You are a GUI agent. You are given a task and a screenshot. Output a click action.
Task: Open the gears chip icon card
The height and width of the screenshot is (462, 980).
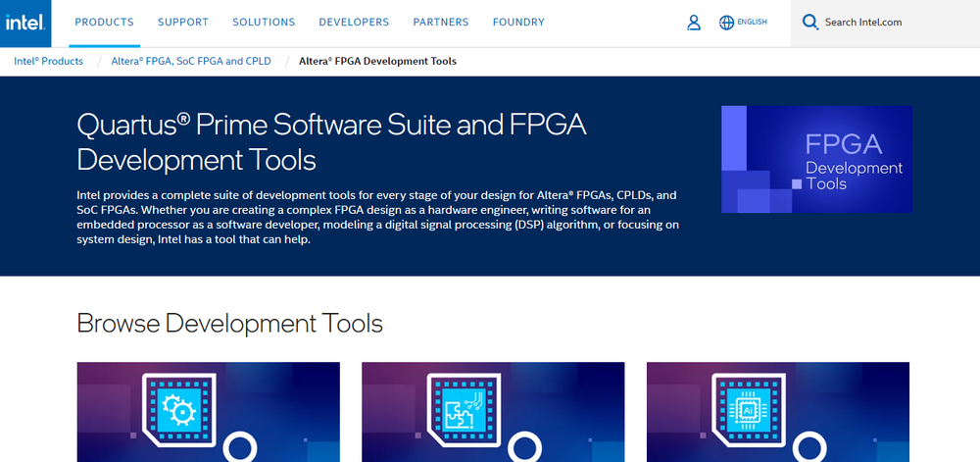(208, 412)
